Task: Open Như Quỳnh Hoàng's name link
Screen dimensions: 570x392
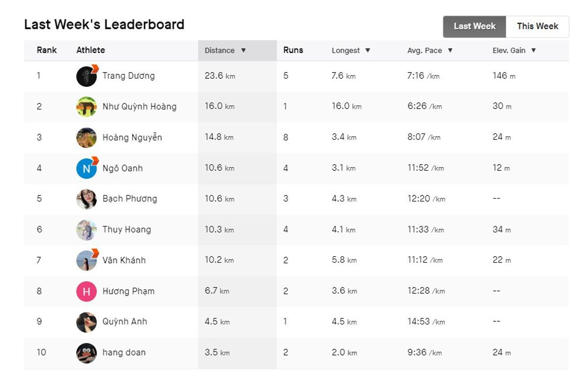Action: (139, 106)
